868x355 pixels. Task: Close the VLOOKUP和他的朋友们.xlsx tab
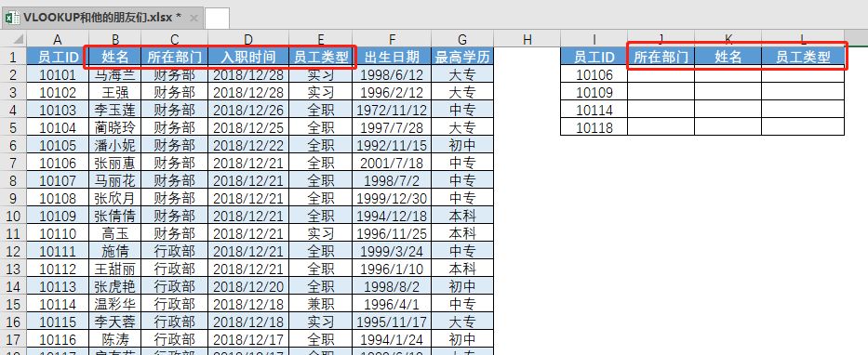click(x=194, y=19)
